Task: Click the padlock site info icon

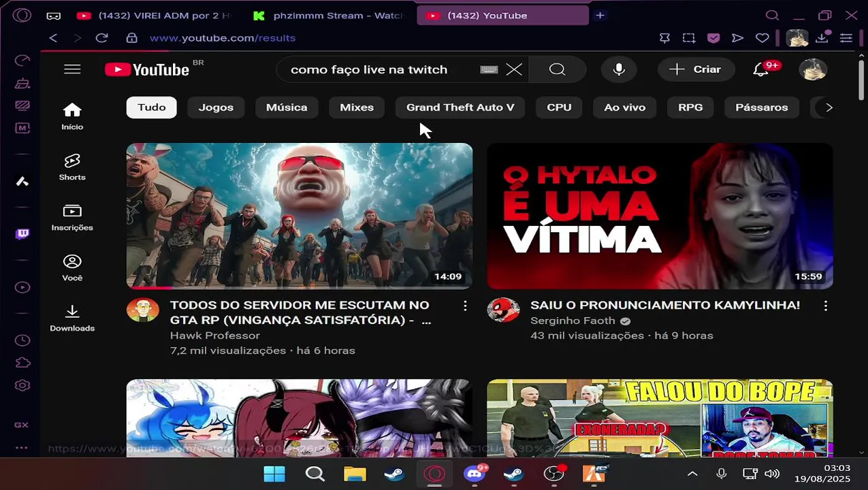Action: click(132, 38)
